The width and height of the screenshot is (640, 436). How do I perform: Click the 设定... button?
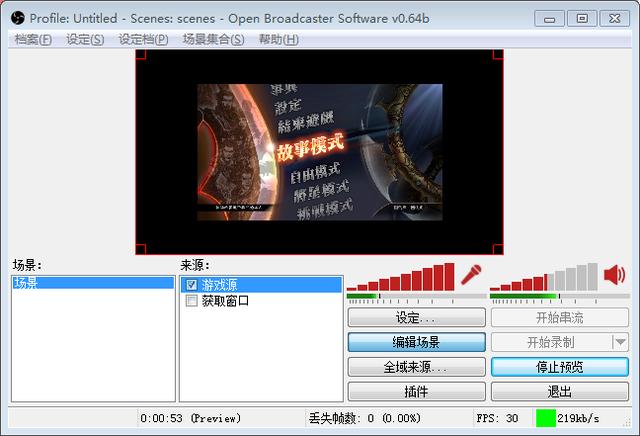(415, 318)
